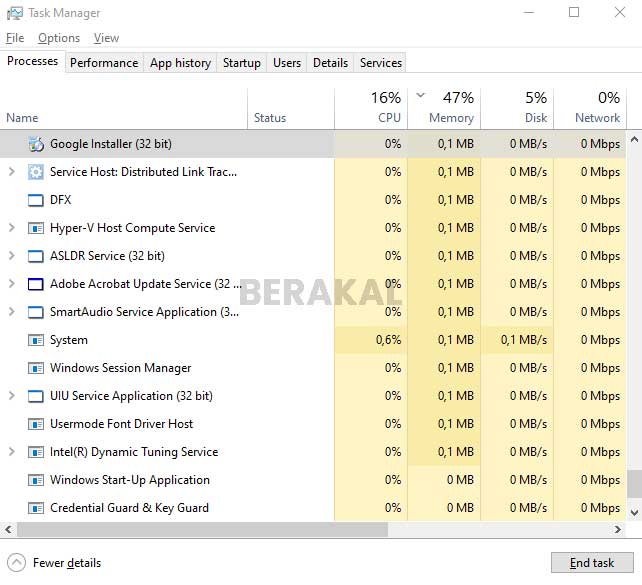Expand the SmartAudio Service Application row
The width and height of the screenshot is (642, 585).
(x=12, y=312)
